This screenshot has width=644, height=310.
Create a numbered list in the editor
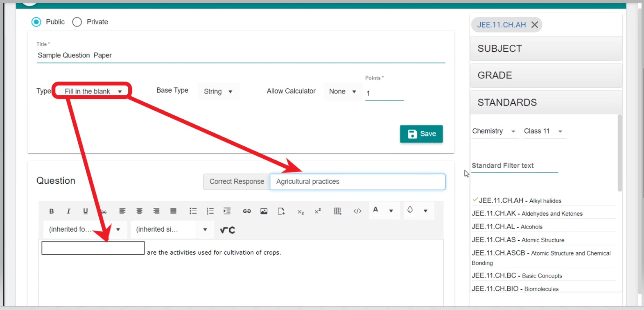point(210,211)
